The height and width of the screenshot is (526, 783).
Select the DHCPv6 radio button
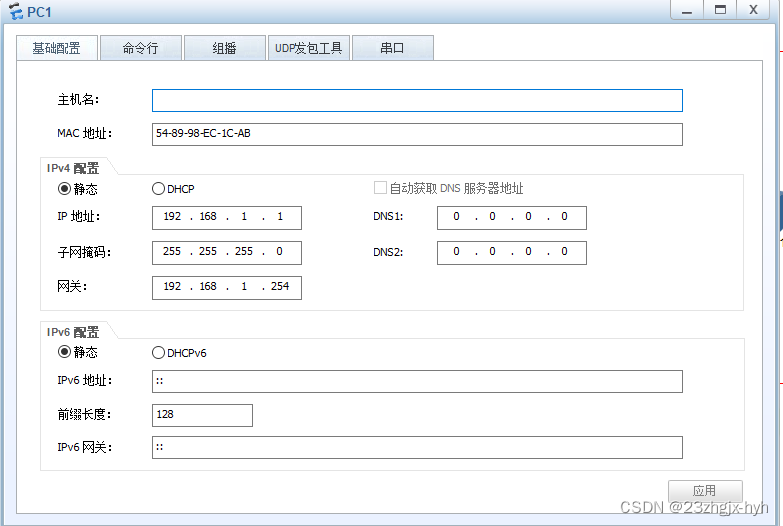[158, 353]
